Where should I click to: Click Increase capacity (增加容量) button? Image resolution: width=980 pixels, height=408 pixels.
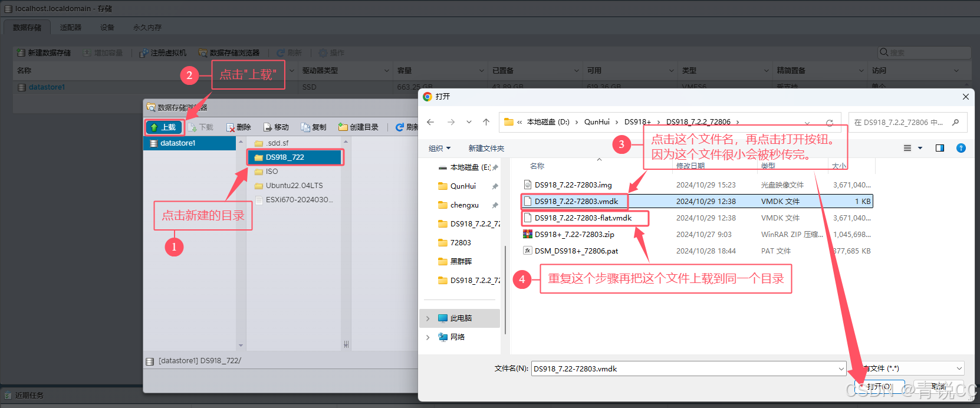tap(103, 53)
